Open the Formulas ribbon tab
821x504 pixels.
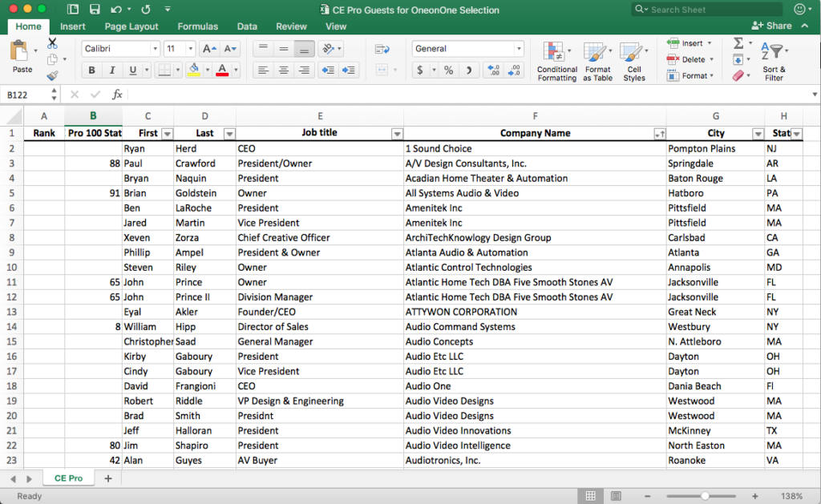click(197, 26)
